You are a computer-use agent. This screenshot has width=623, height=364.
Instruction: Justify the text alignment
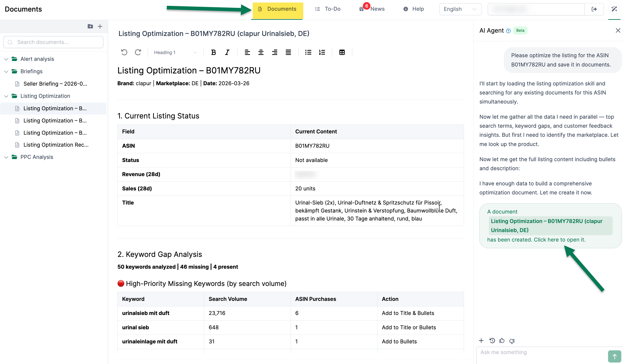point(288,52)
